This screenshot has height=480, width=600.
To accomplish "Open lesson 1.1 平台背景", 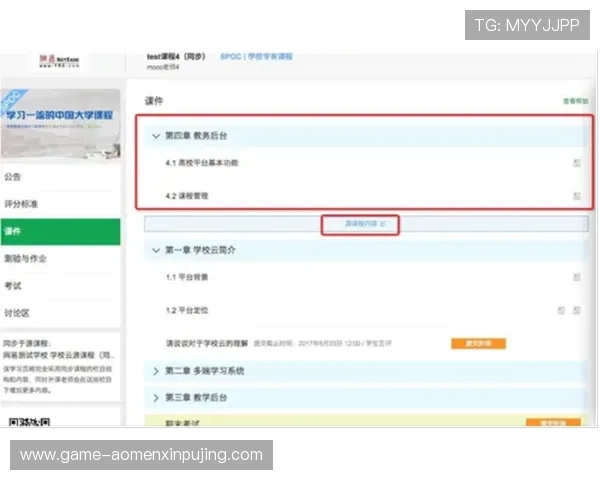I will [x=187, y=277].
